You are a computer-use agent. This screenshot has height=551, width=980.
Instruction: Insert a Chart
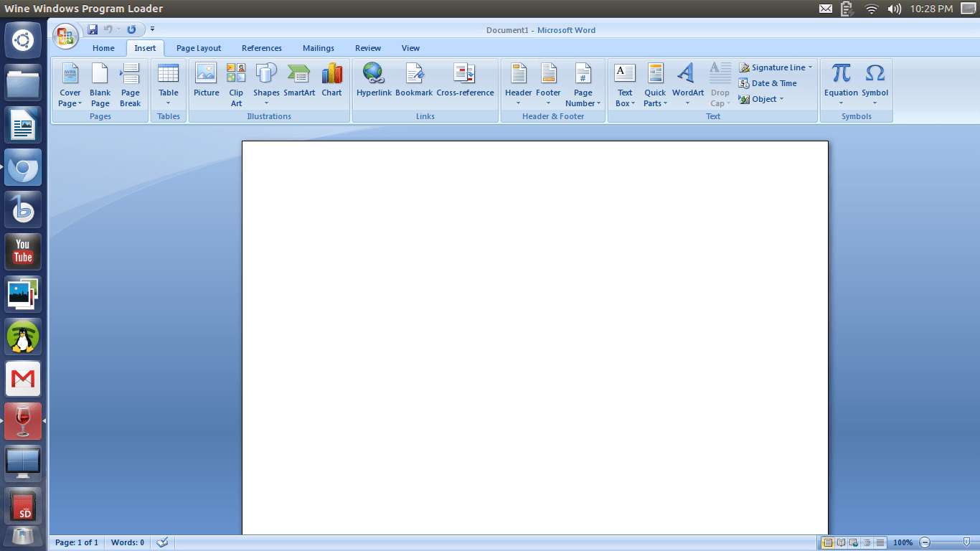pos(331,80)
